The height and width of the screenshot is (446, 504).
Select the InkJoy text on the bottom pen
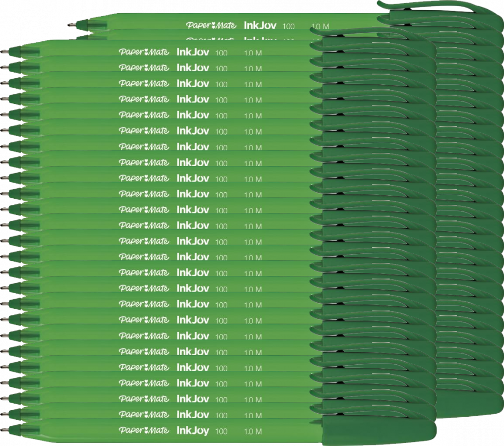192,430
